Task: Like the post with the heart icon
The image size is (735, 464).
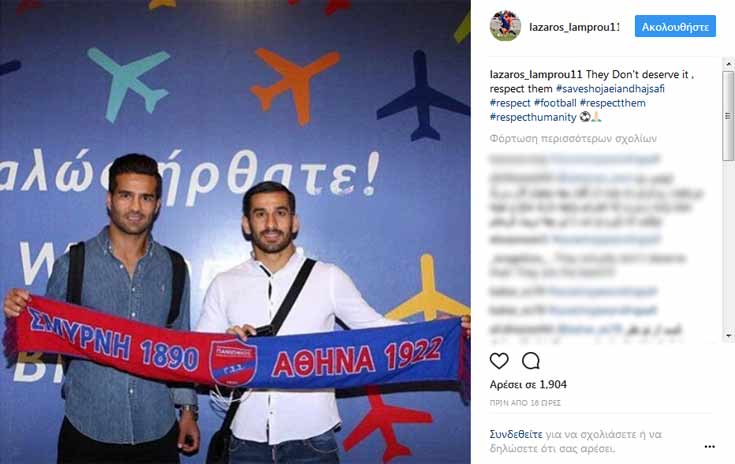Action: [x=499, y=361]
